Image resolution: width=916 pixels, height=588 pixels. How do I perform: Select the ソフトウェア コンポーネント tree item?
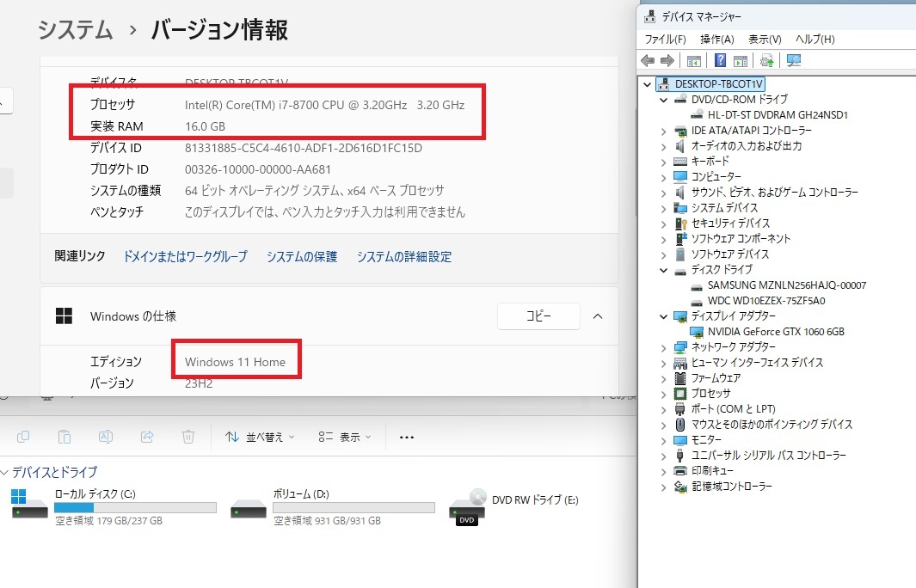741,238
